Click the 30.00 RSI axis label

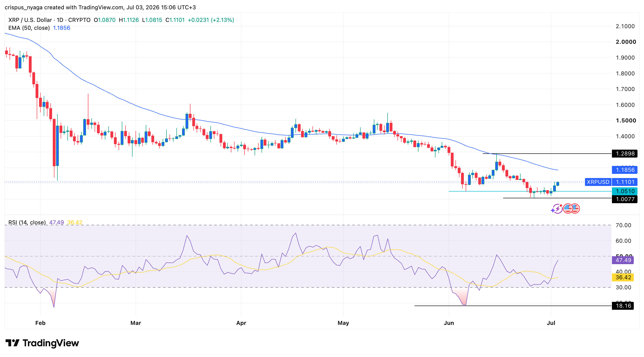[x=623, y=287]
